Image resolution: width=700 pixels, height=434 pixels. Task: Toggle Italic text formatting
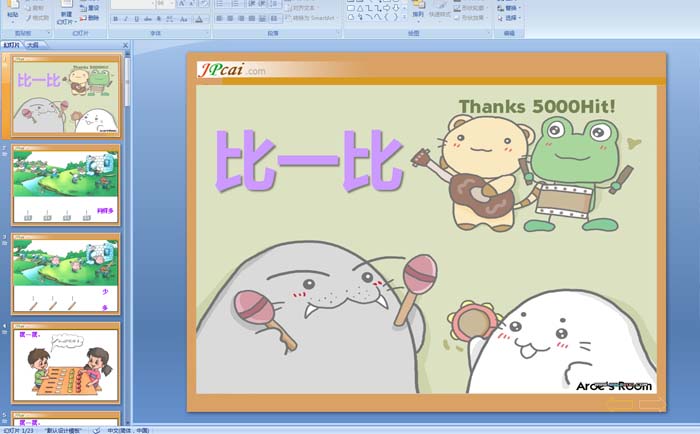(126, 18)
